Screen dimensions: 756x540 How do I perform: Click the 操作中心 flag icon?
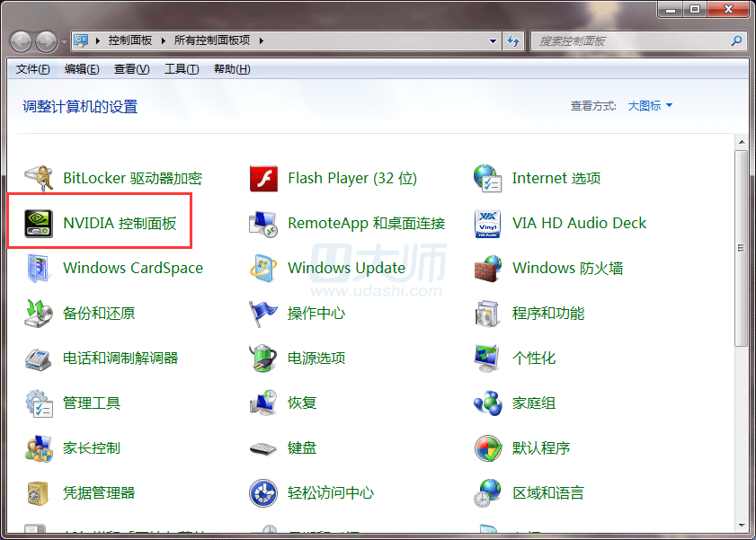[262, 313]
